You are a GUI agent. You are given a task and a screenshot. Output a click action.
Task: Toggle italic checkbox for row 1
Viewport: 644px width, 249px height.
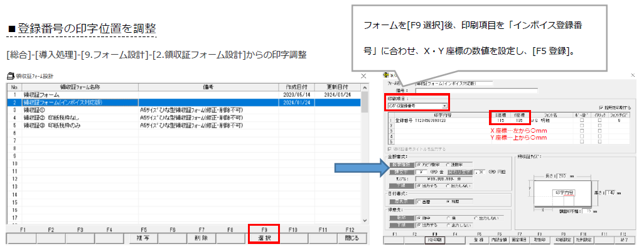point(600,121)
